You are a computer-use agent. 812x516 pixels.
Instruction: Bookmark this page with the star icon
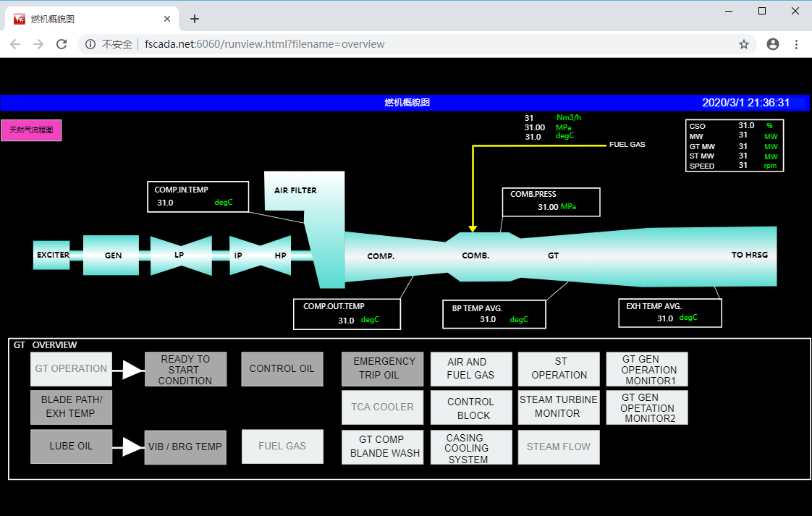[744, 44]
